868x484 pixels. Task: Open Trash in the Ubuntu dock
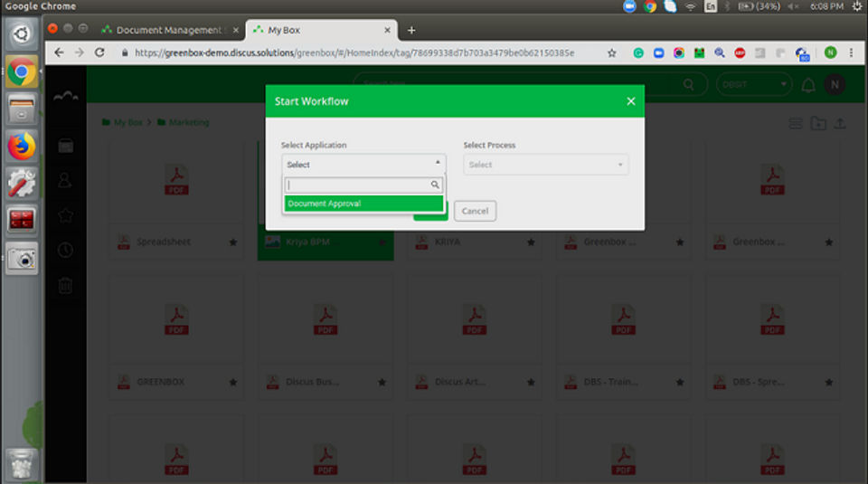coord(22,464)
